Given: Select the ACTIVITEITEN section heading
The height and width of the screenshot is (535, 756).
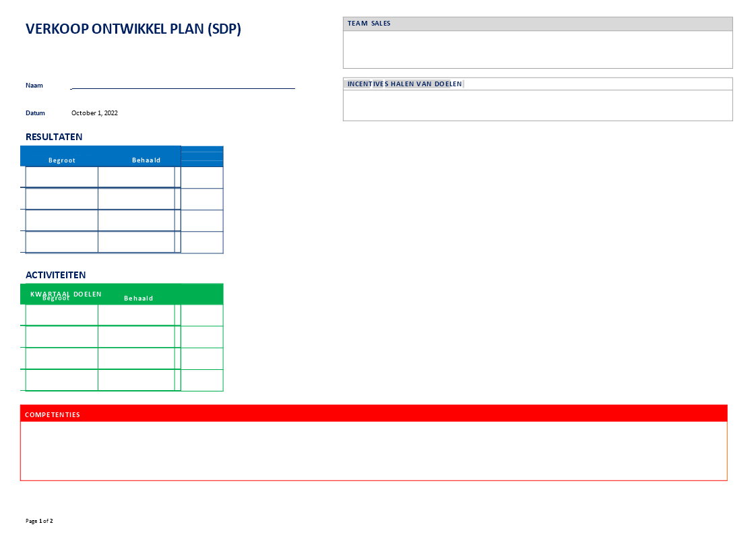Looking at the screenshot, I should coord(55,275).
